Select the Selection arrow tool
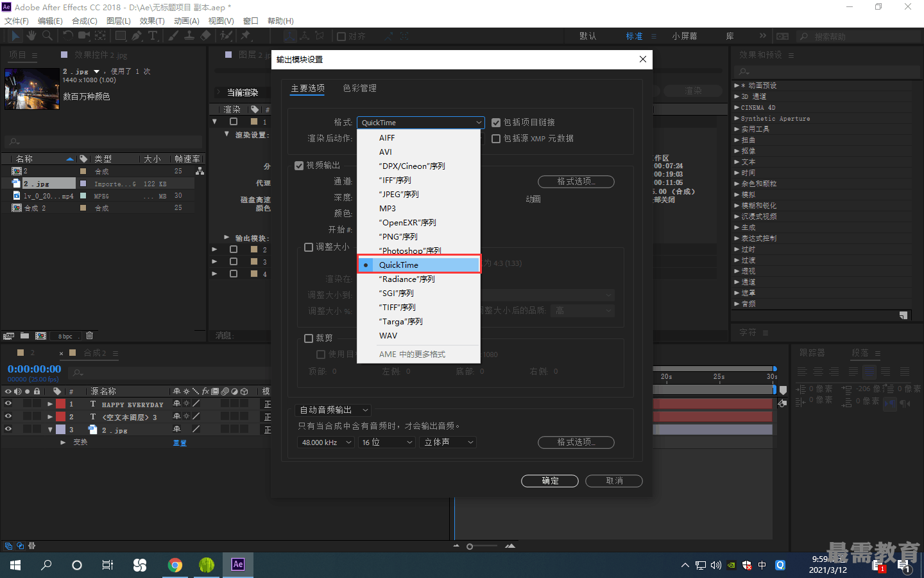The image size is (924, 578). click(15, 36)
